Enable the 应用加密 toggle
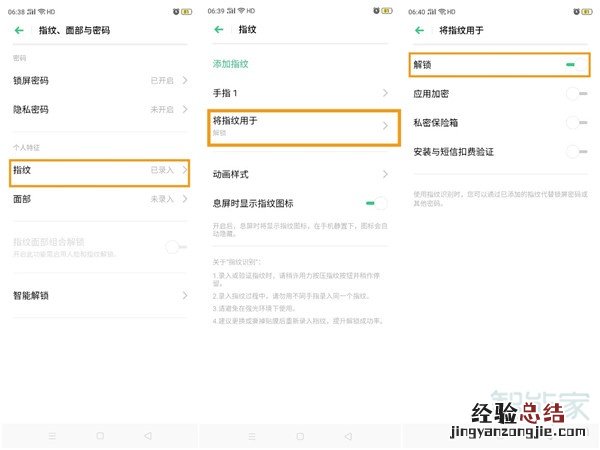The width and height of the screenshot is (600, 450). [574, 93]
